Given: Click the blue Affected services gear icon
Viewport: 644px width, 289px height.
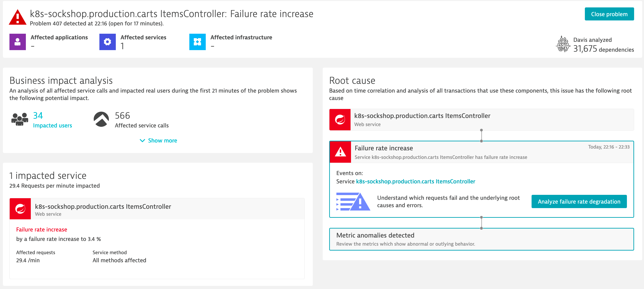Looking at the screenshot, I should click(107, 42).
